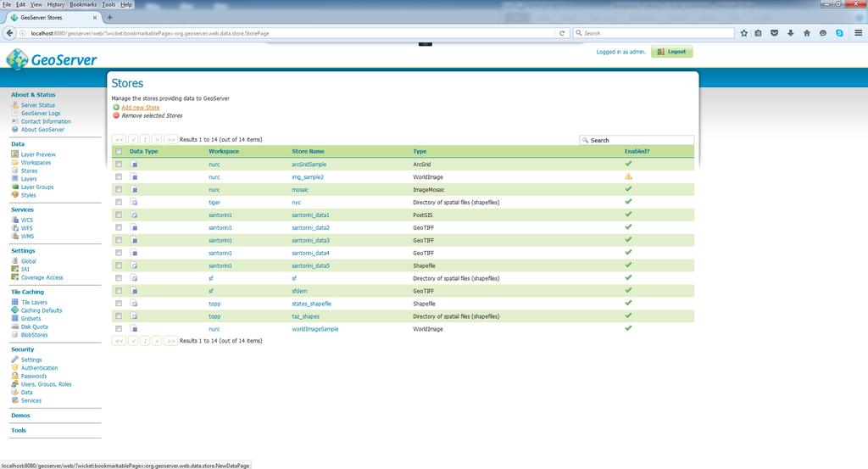Open the View menu

[x=36, y=4]
